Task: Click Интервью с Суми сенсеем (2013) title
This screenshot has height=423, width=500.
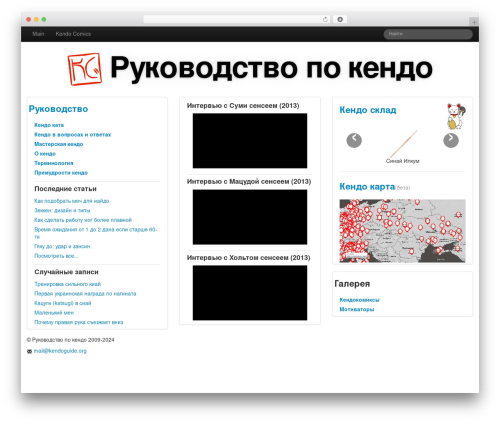Action: point(243,106)
